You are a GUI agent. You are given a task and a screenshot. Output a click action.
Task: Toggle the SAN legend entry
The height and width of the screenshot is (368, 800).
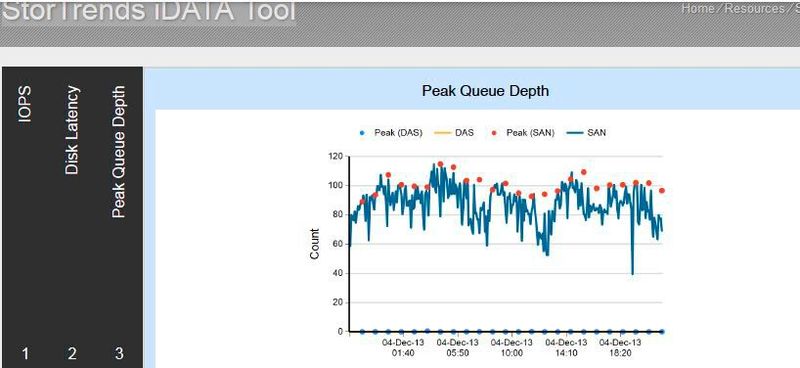pyautogui.click(x=586, y=133)
